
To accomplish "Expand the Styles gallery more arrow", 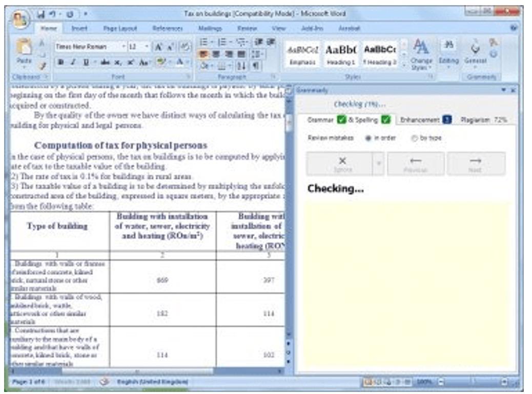I will point(404,65).
